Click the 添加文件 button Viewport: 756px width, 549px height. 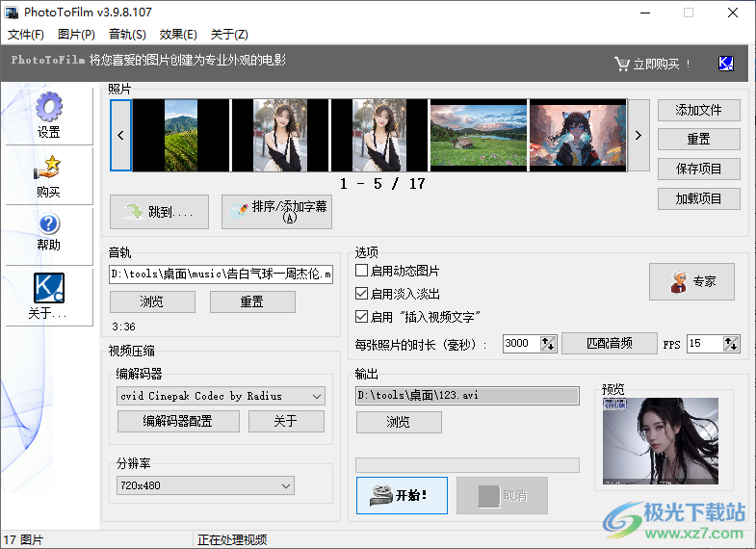(x=698, y=111)
